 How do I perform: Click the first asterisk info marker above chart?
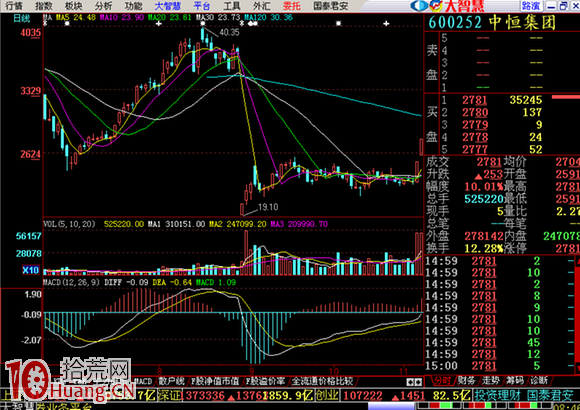pyautogui.click(x=45, y=24)
